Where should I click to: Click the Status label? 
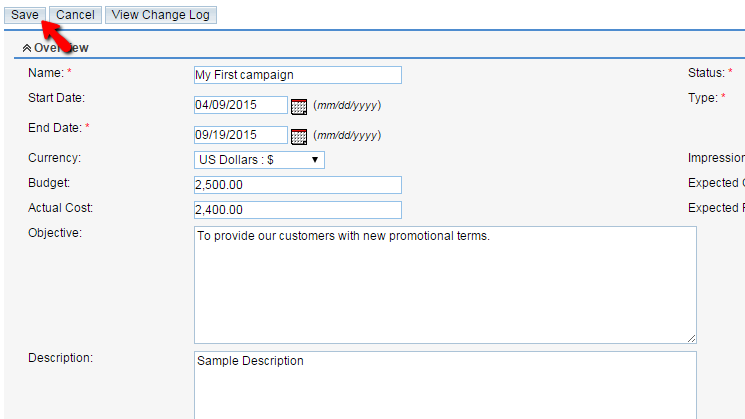706,73
